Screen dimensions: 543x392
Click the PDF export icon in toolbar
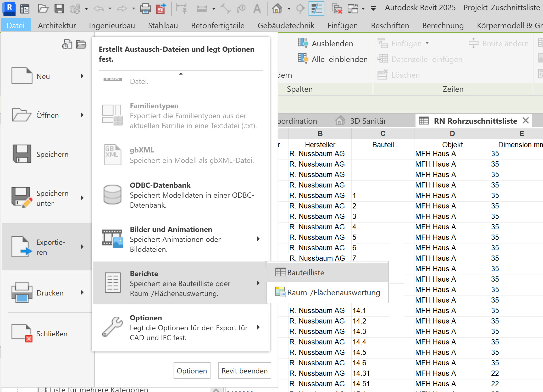[x=161, y=9]
